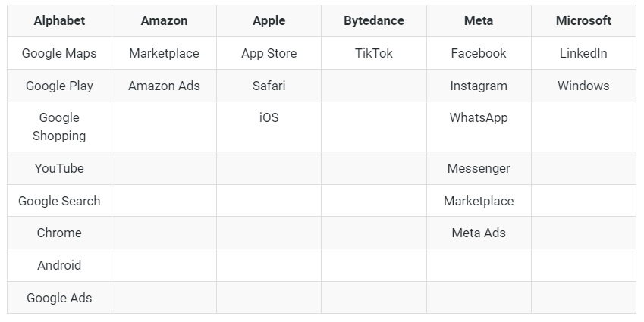
Task: Click the Chrome cell
Action: tap(59, 233)
